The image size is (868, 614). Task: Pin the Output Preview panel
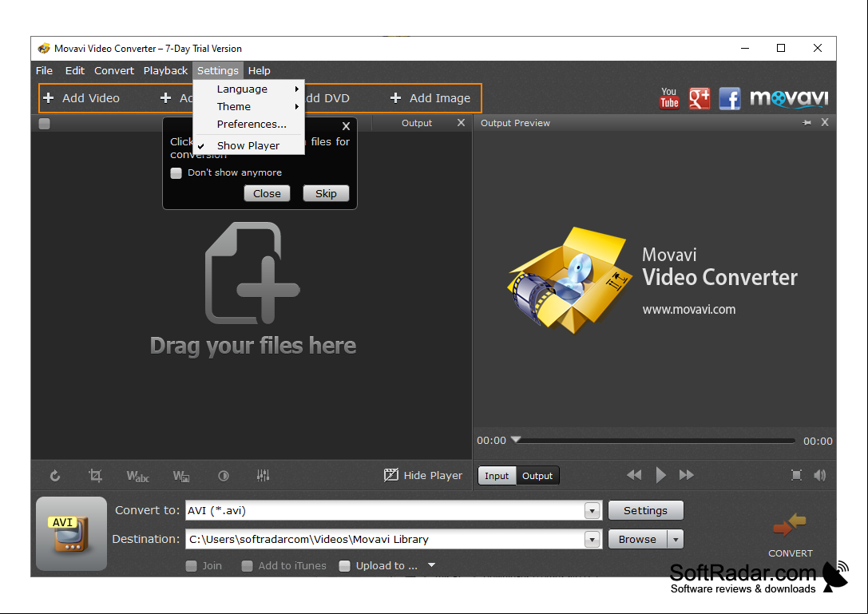click(x=807, y=122)
